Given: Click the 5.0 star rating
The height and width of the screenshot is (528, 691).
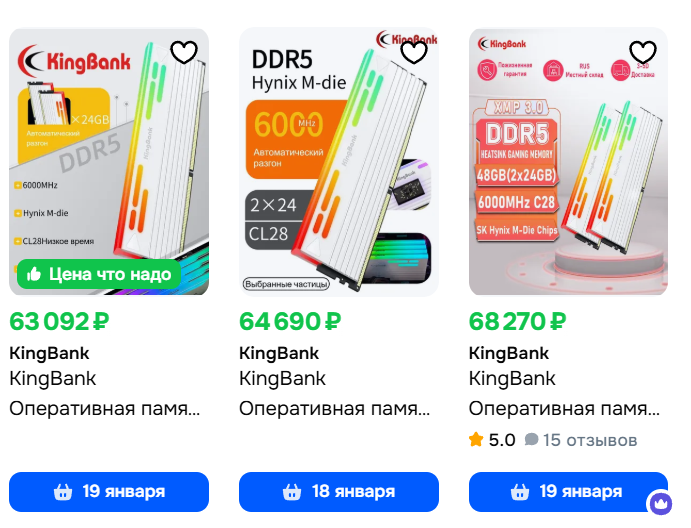Looking at the screenshot, I should (x=492, y=440).
